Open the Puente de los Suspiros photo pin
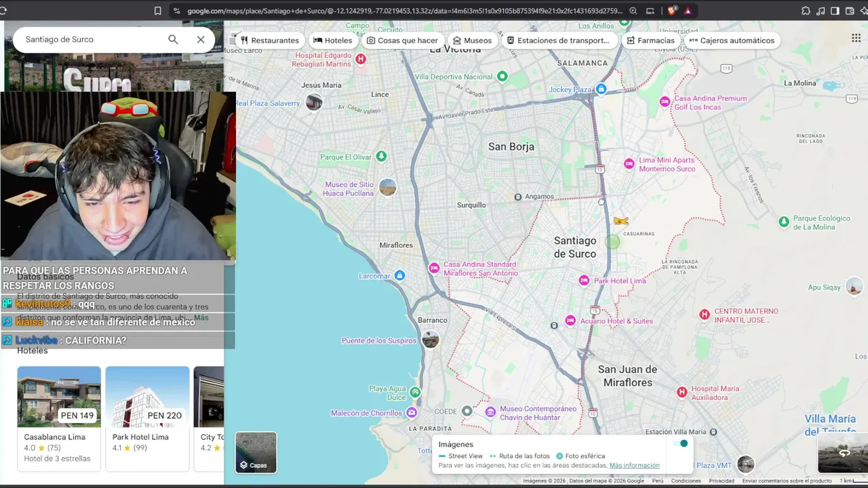 pos(431,340)
